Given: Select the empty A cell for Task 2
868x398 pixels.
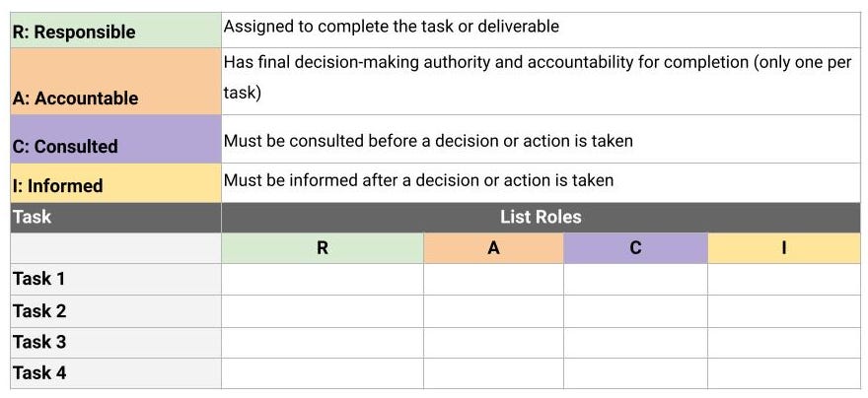Looking at the screenshot, I should pos(494,311).
